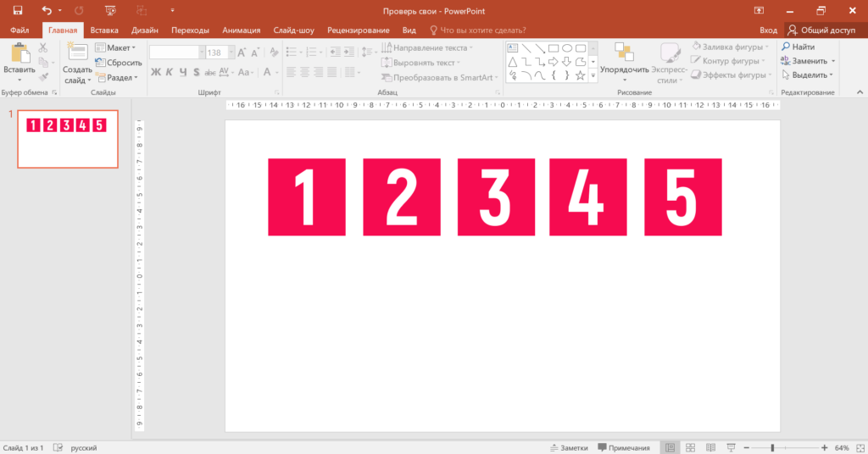Image resolution: width=868 pixels, height=454 pixels.
Task: Click the Общий доступ share button
Action: (x=821, y=30)
